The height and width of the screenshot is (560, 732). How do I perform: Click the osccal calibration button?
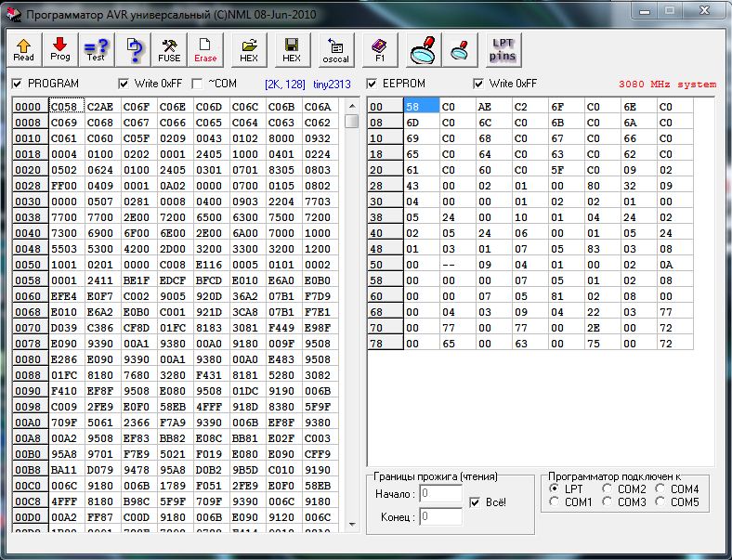click(x=335, y=49)
